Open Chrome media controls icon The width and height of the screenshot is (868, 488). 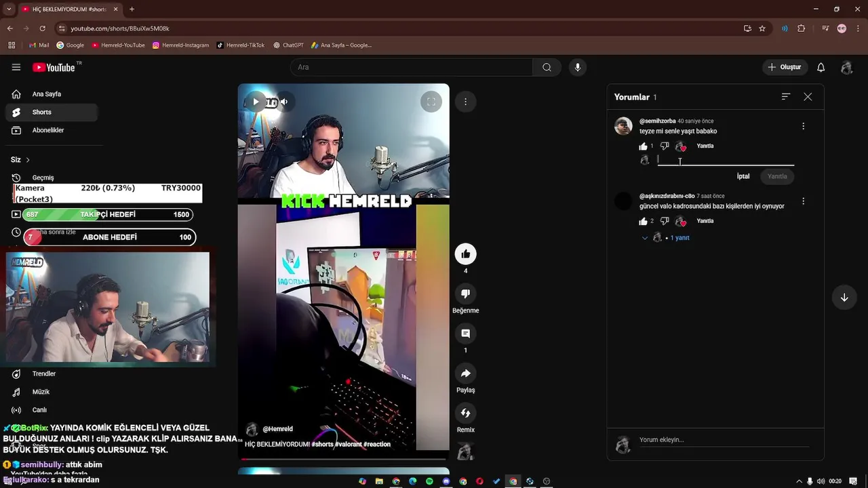[x=825, y=28]
